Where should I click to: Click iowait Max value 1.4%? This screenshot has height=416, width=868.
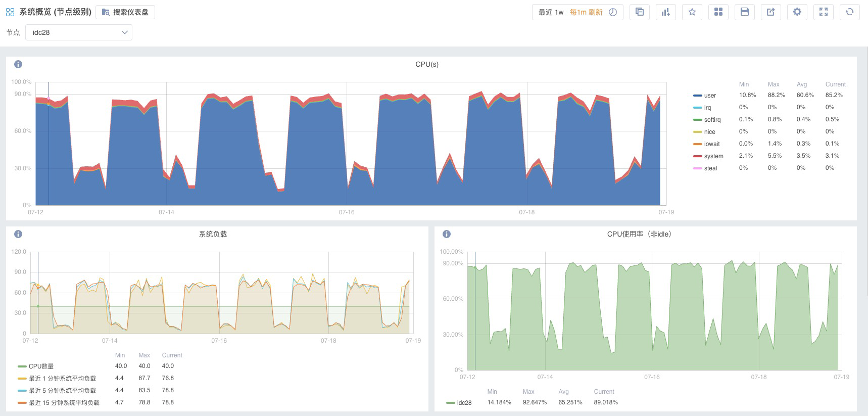coord(775,144)
